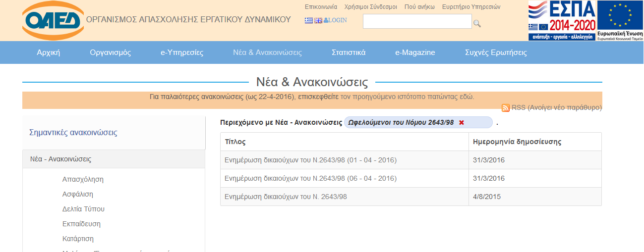The image size is (644, 252).
Task: Switch language with the UK flag icon
Action: pos(318,20)
